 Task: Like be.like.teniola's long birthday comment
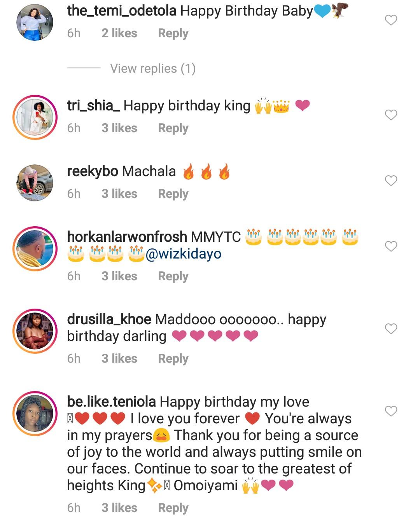[391, 411]
